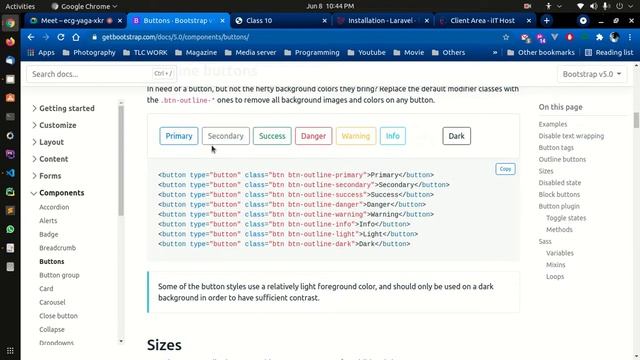Click the Search docs input field
The image size is (640, 360).
click(101, 74)
